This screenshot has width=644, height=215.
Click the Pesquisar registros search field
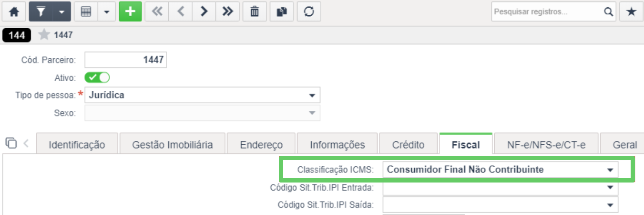tap(547, 12)
